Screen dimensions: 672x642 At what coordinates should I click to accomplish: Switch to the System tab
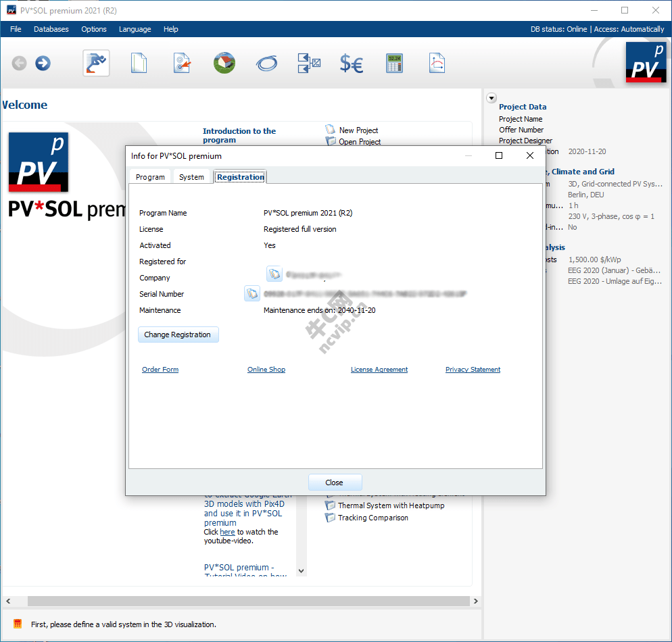191,177
